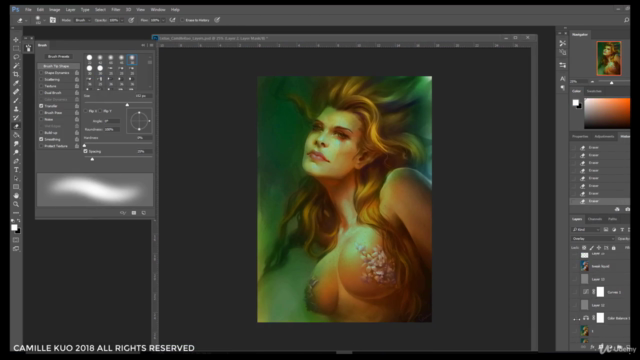Click the character panel icon in dock
Screen dimensions: 640x360
point(562,78)
